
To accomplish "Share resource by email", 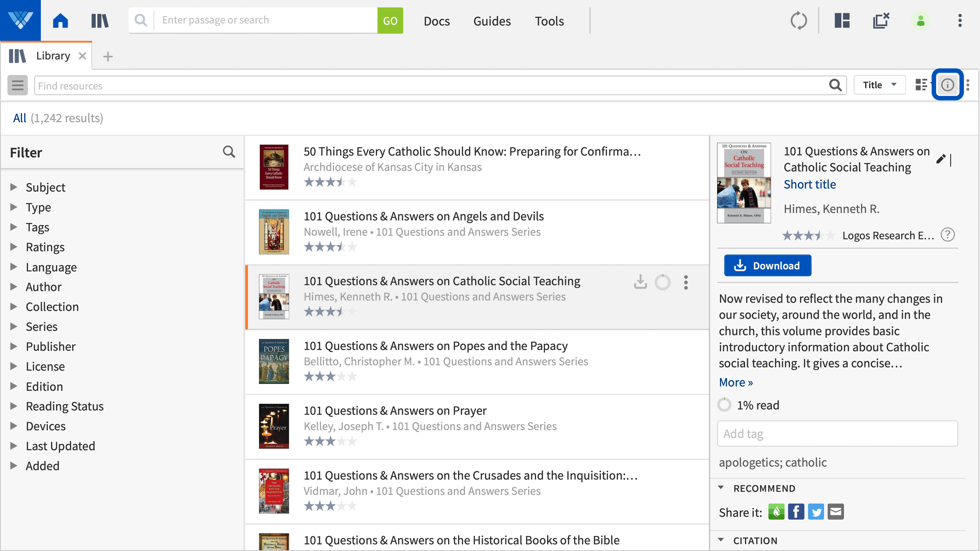I will [x=836, y=512].
